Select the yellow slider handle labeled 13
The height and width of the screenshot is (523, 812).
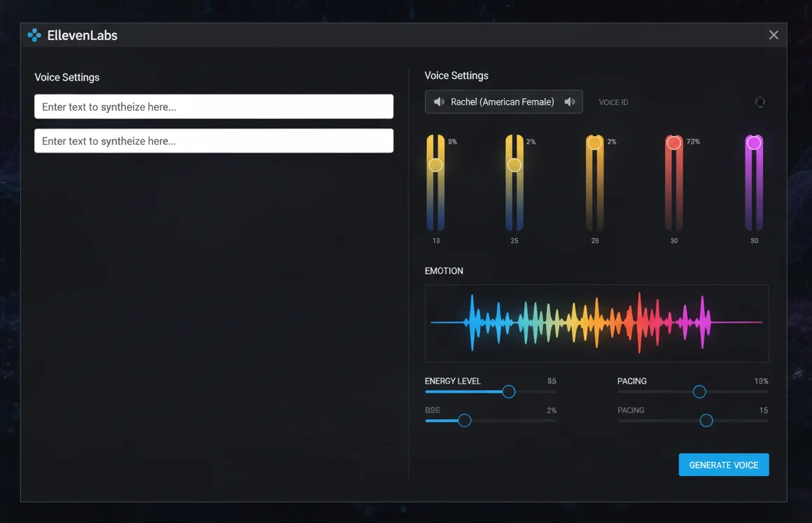(x=435, y=165)
